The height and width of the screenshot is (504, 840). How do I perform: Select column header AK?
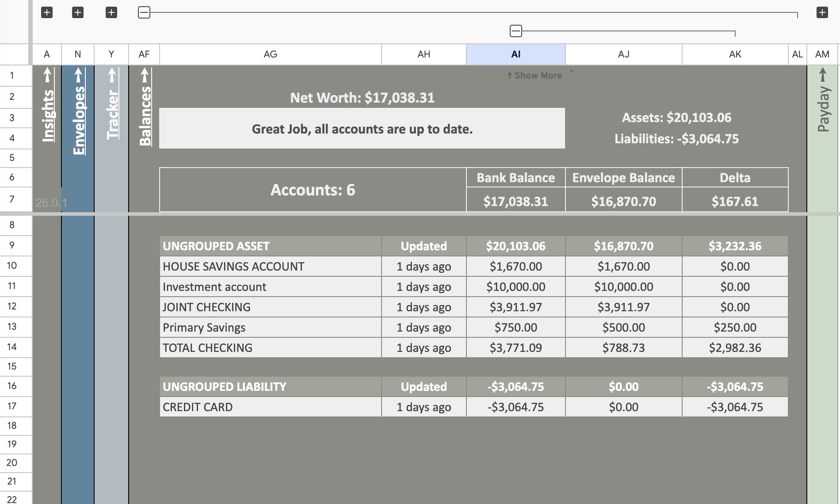[735, 54]
